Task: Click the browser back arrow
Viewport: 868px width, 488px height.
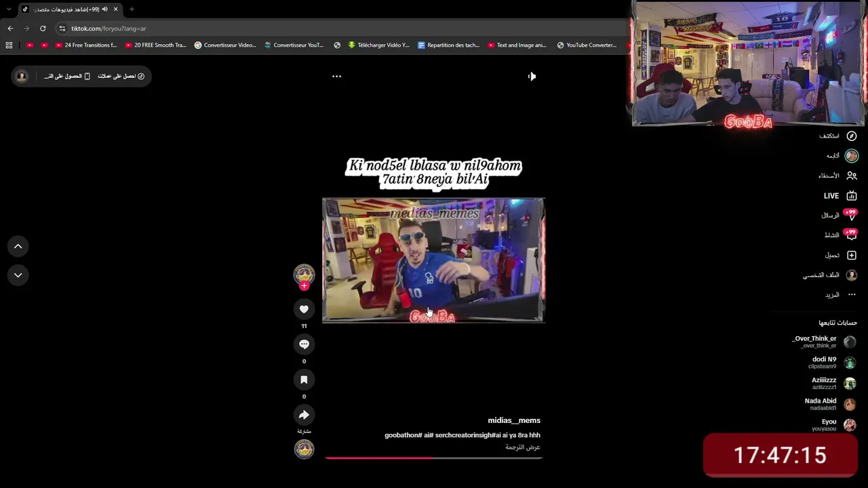Action: click(10, 28)
